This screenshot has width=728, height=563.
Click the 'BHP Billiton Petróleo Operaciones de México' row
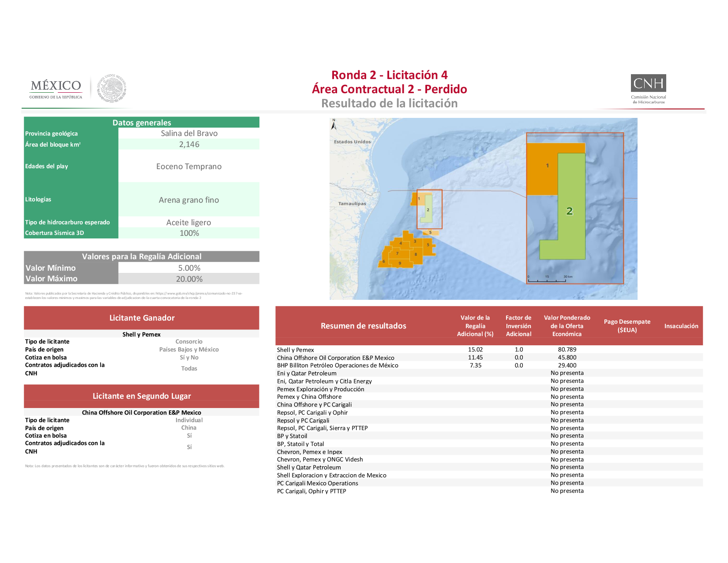[489, 366]
